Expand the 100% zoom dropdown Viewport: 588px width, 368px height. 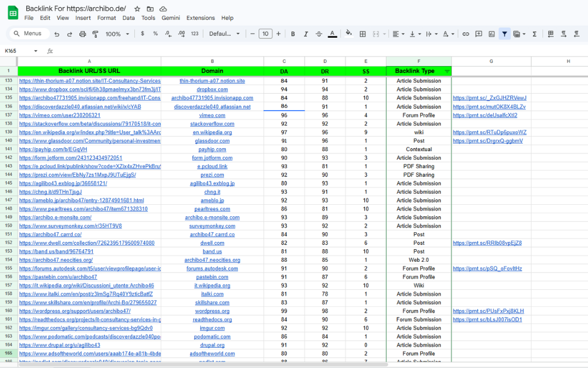[117, 34]
